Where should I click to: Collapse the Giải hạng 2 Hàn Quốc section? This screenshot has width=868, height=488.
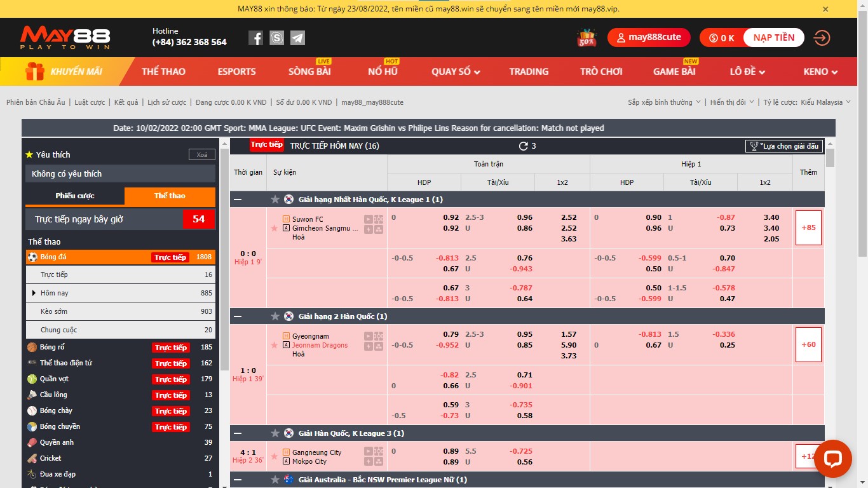238,316
